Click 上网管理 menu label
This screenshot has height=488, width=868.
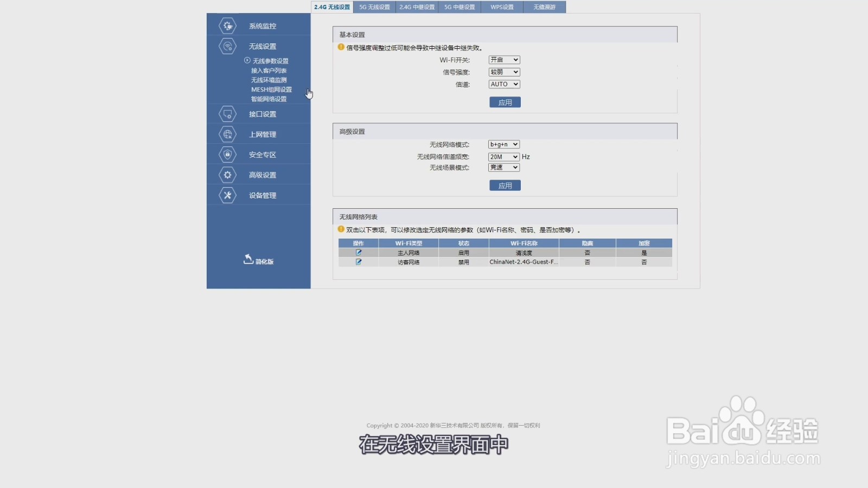263,134
